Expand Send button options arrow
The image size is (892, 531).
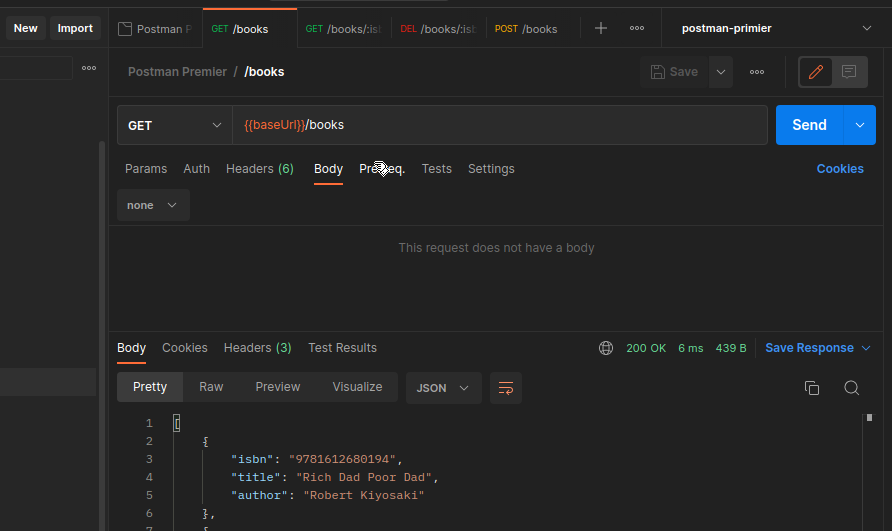point(860,125)
